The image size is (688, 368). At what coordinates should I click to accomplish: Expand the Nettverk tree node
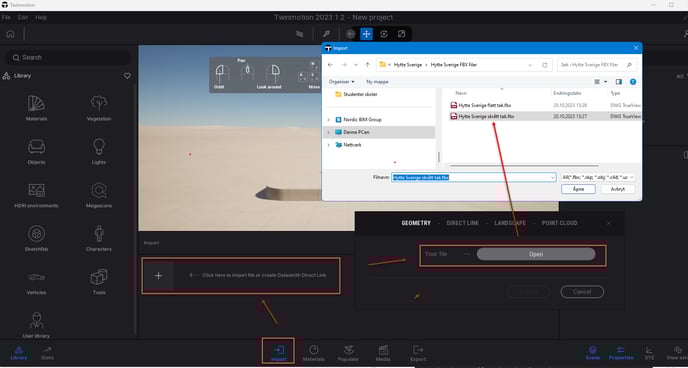point(328,145)
